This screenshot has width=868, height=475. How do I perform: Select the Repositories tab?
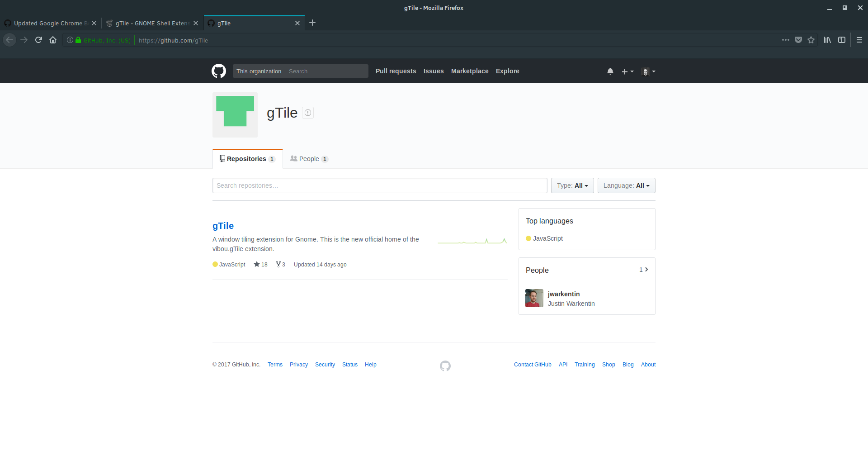(x=247, y=159)
